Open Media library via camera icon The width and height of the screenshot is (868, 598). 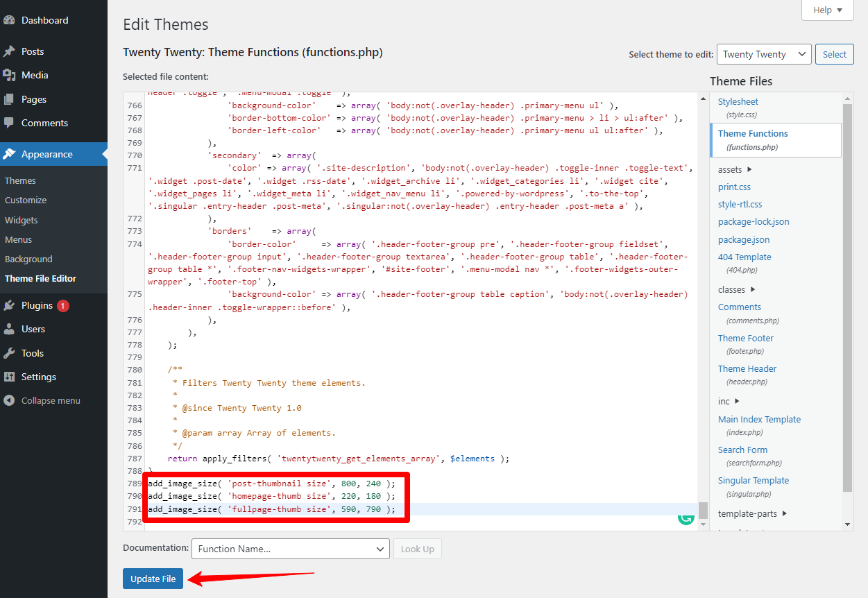(12, 75)
